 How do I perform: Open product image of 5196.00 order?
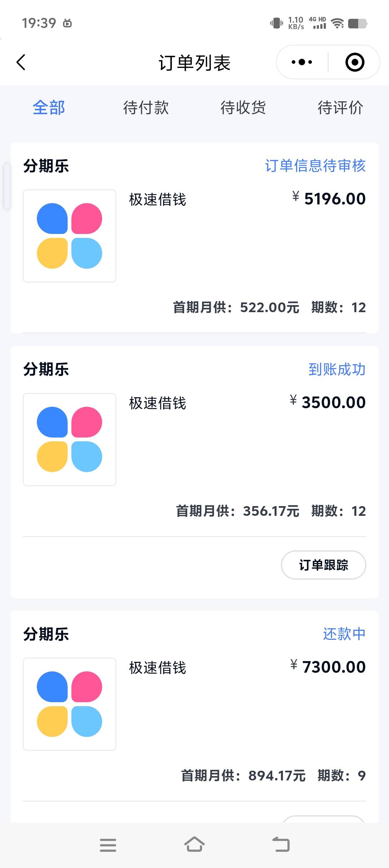70,236
